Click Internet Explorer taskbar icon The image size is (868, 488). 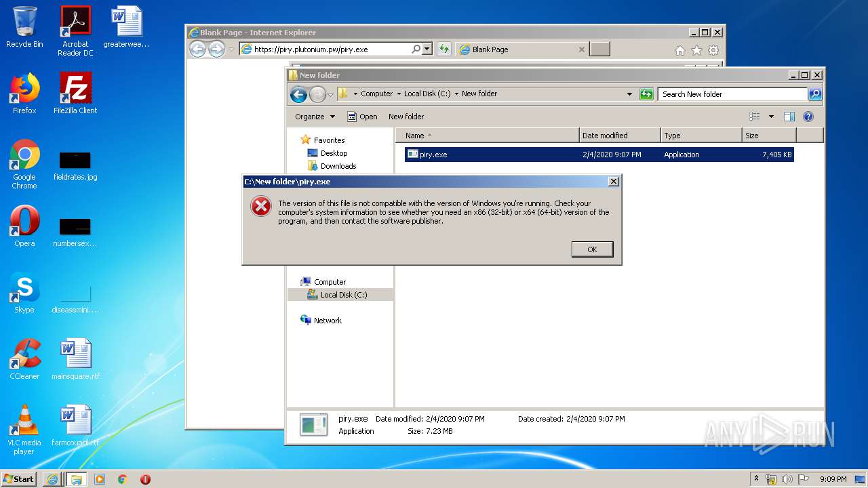point(52,479)
